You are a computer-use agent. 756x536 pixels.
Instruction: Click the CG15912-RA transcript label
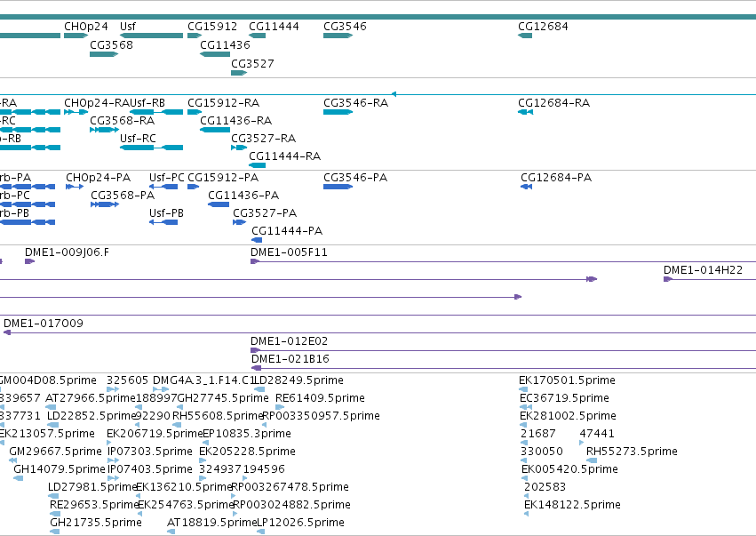click(x=223, y=103)
